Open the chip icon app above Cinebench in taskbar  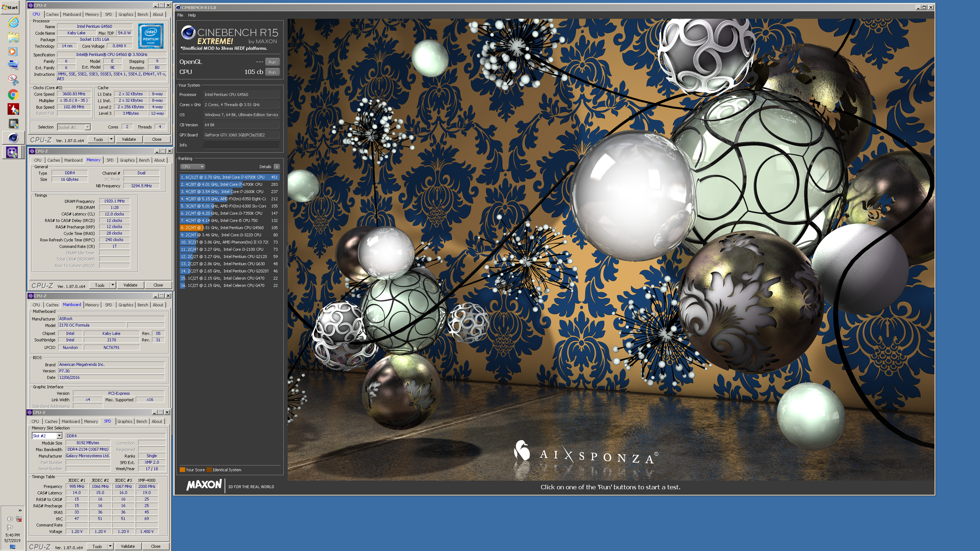(x=13, y=123)
